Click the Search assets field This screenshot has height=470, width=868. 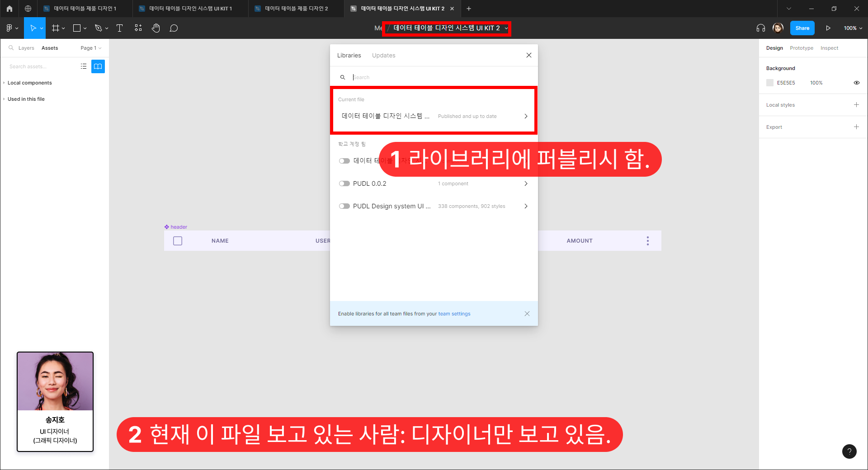coord(41,66)
